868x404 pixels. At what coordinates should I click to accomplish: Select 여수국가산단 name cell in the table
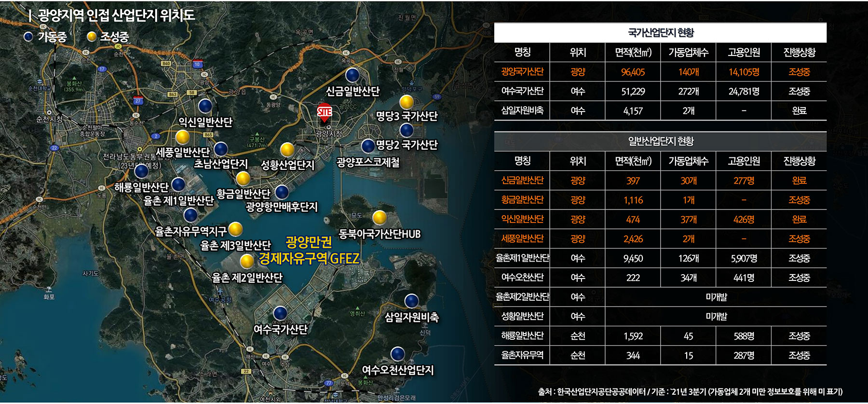click(x=522, y=91)
